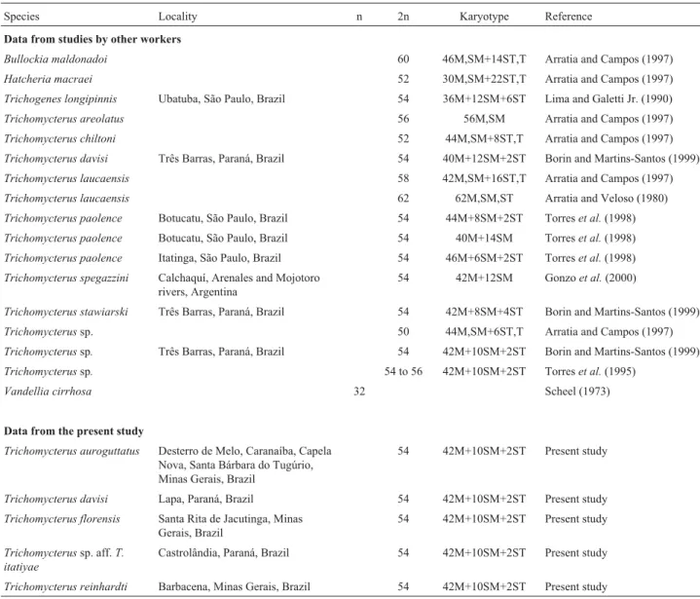
Task: Click locality 'Ubatuba, São Paulo, Brazil'
Action: 221,98
